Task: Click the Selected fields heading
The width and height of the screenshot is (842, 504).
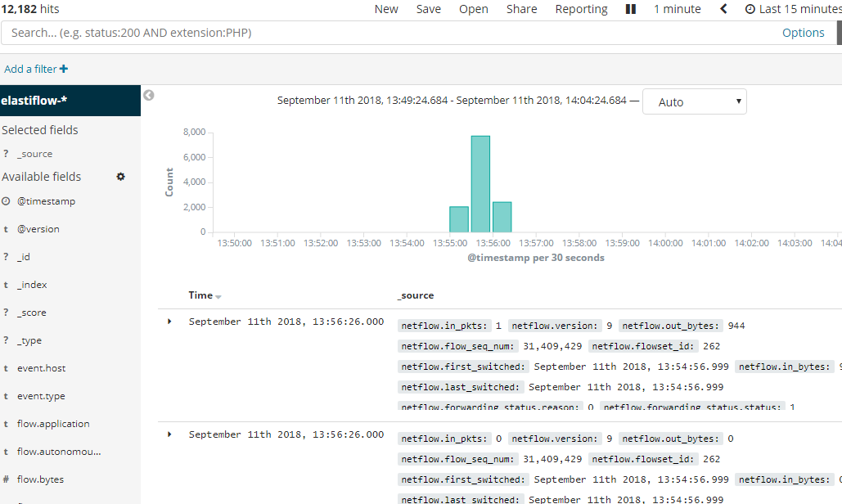Action: pyautogui.click(x=40, y=130)
